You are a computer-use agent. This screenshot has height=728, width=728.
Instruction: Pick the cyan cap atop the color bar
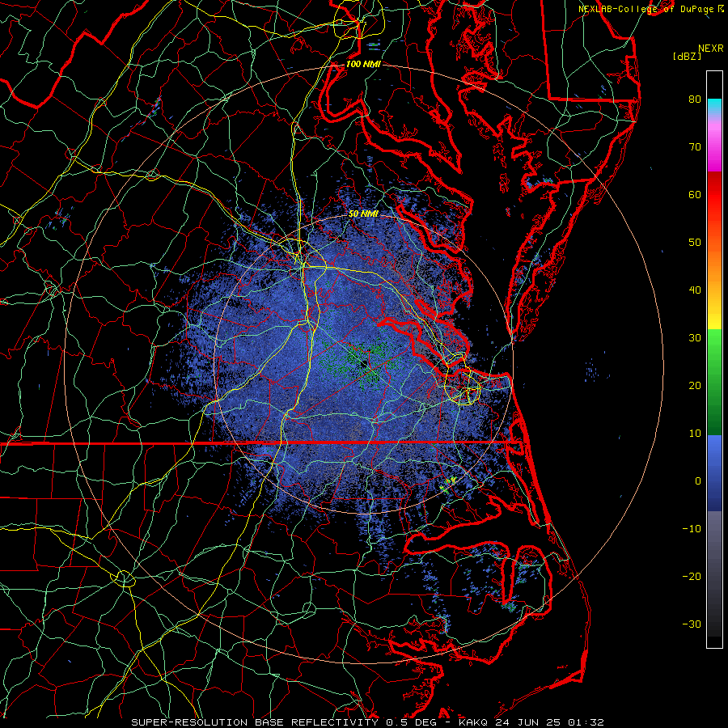[x=714, y=105]
